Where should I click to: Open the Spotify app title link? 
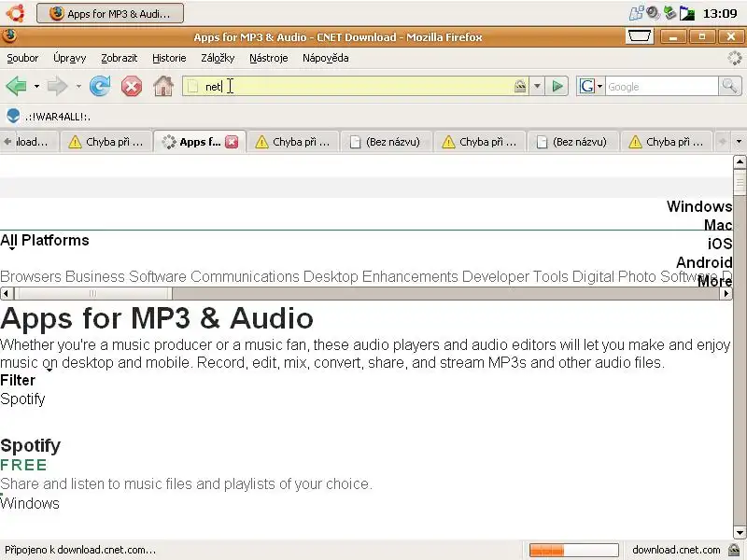tap(31, 446)
